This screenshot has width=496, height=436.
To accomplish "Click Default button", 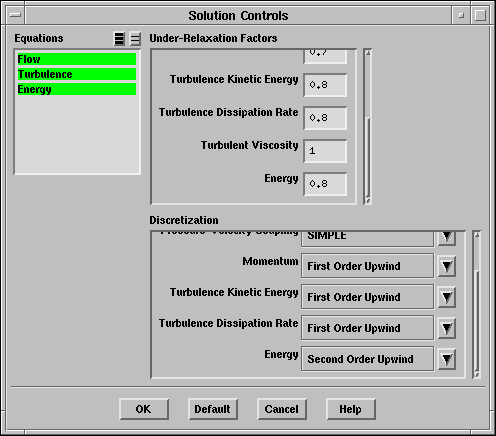I will (x=213, y=409).
